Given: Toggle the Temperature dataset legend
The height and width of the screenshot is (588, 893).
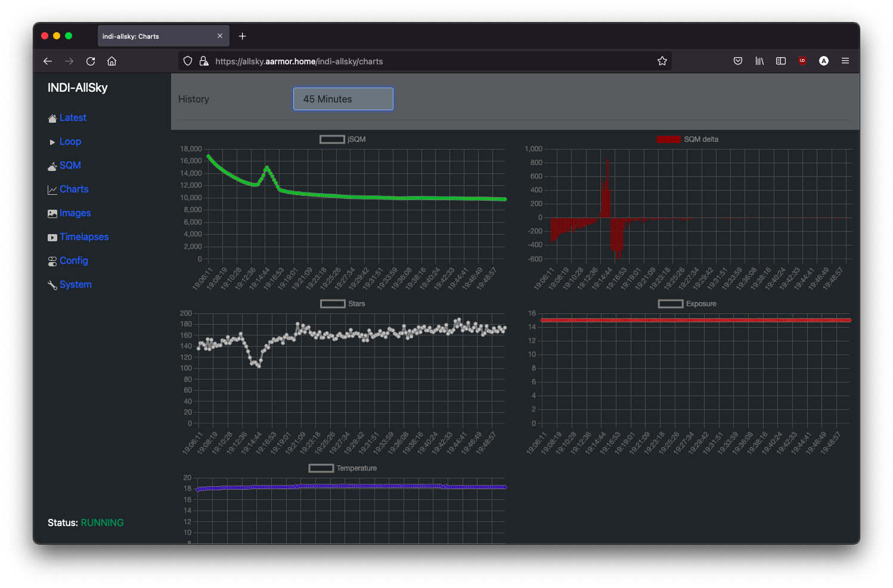Looking at the screenshot, I should click(343, 468).
